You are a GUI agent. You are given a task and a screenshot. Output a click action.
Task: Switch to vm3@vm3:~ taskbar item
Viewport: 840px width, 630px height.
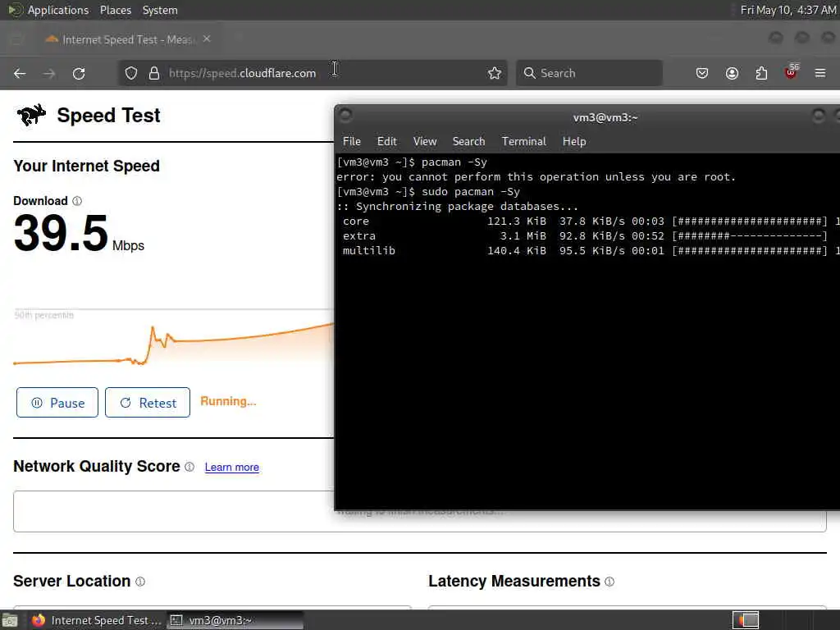pyautogui.click(x=235, y=620)
